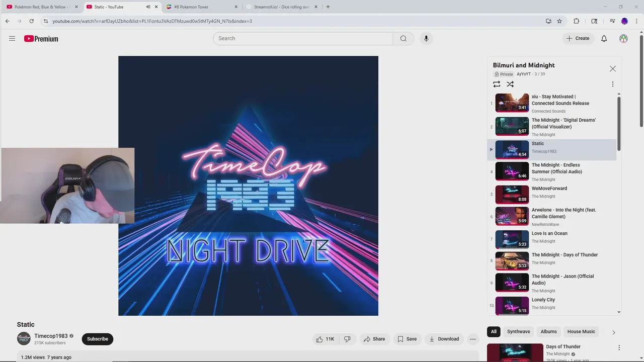The image size is (644, 362).
Task: Select the All filter chip
Action: 494,331
